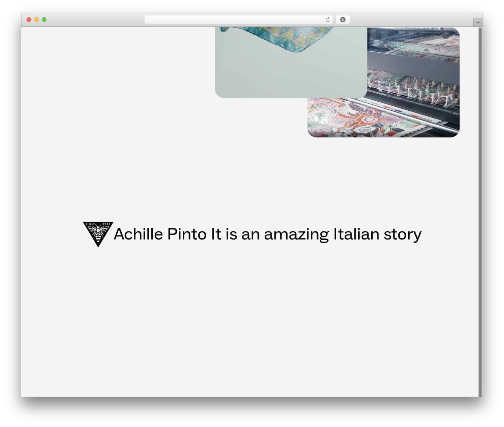The height and width of the screenshot is (427, 504).
Task: Click the Achille Pinto bee triangle logo
Action: pos(98,234)
